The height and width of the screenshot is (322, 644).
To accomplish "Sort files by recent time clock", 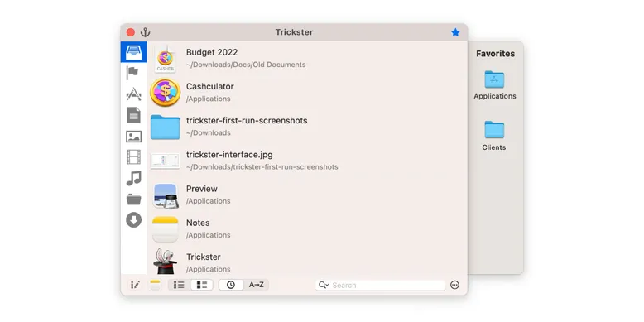I will (x=231, y=285).
